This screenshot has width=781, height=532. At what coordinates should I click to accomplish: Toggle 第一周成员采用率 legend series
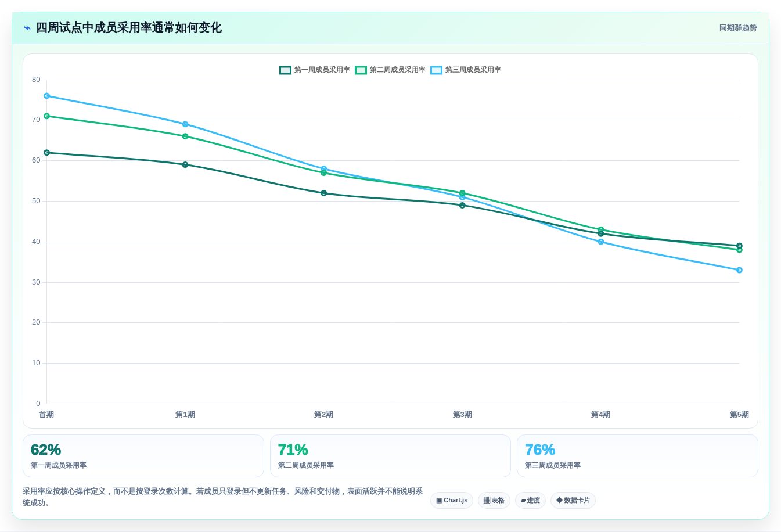pos(315,70)
